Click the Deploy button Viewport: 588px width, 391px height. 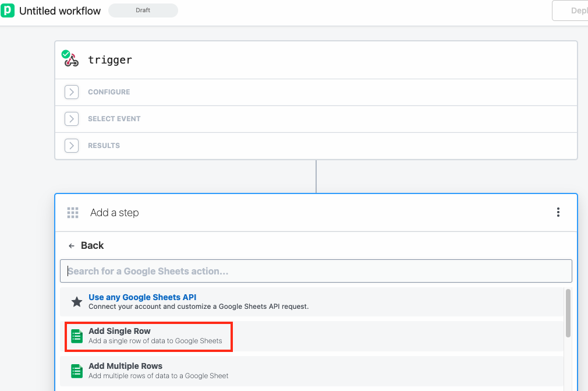pos(570,10)
